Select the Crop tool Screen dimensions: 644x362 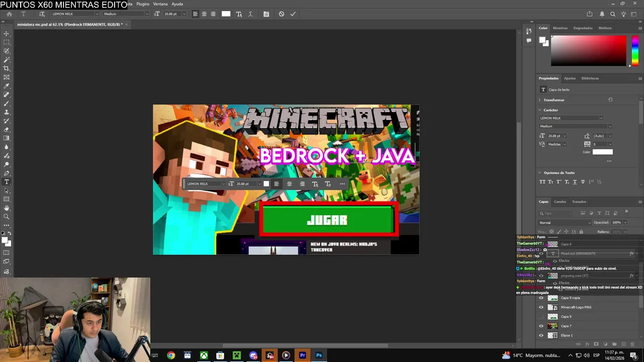tap(7, 68)
